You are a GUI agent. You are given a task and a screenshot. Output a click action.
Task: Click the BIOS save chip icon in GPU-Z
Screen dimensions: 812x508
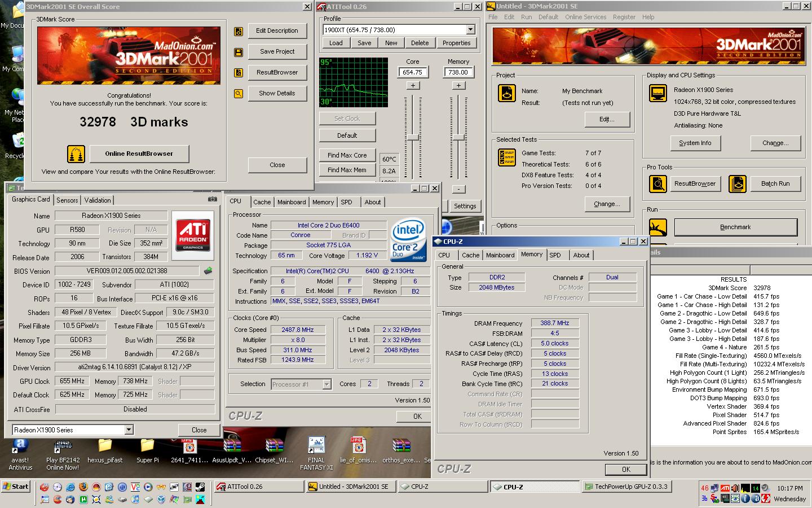click(x=208, y=271)
